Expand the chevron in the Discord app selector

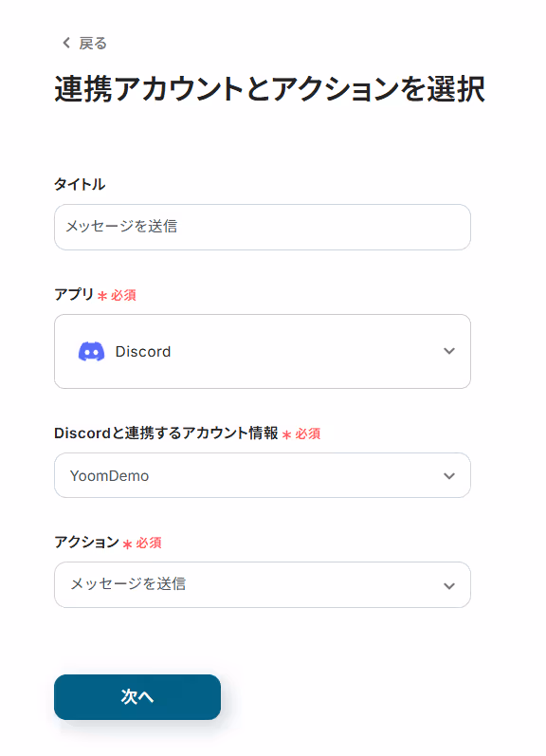tap(449, 351)
